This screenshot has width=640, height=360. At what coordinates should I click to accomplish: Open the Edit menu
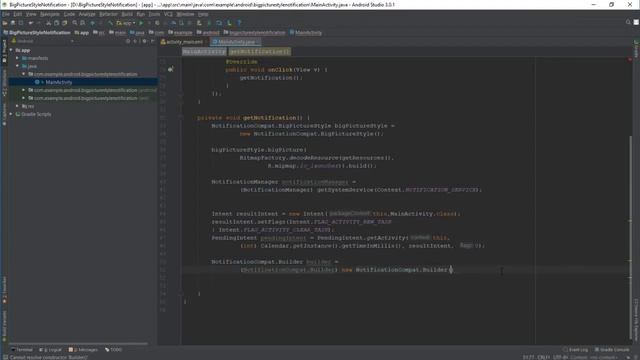pyautogui.click(x=18, y=14)
